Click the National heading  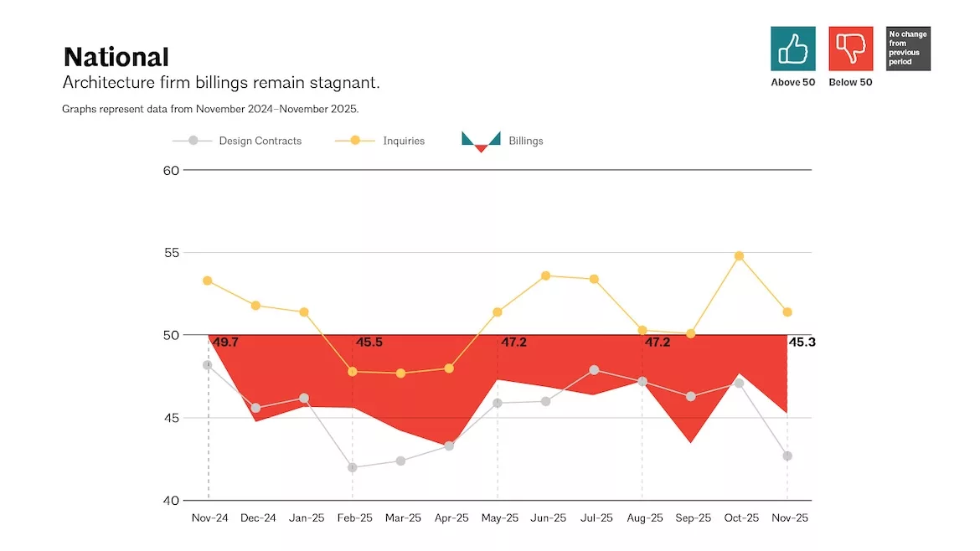[116, 57]
